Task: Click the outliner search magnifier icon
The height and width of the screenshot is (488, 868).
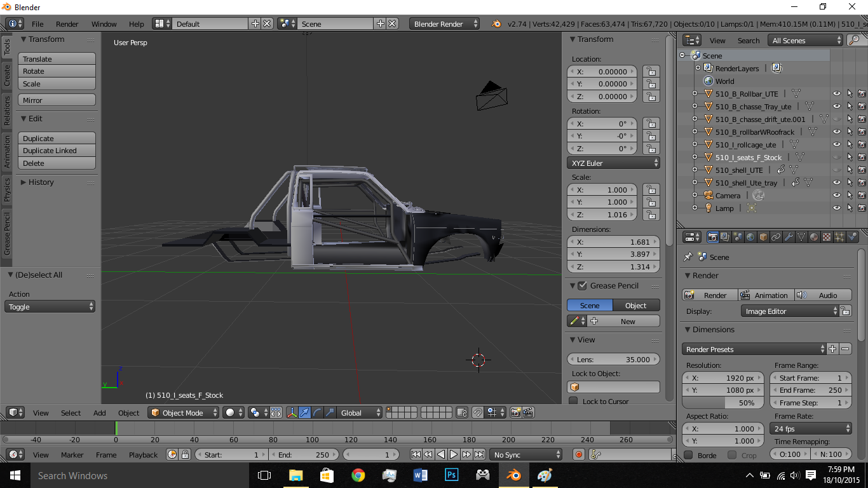Action: [x=855, y=40]
